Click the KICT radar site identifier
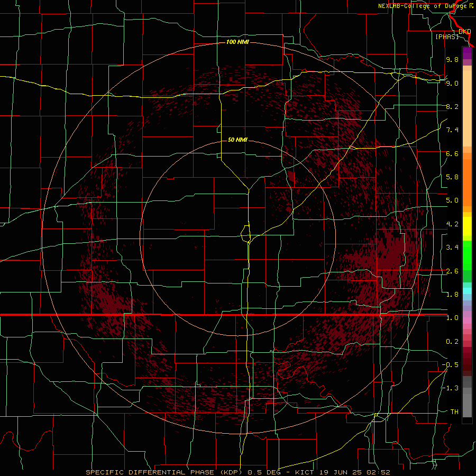The image size is (476, 476). (x=305, y=472)
